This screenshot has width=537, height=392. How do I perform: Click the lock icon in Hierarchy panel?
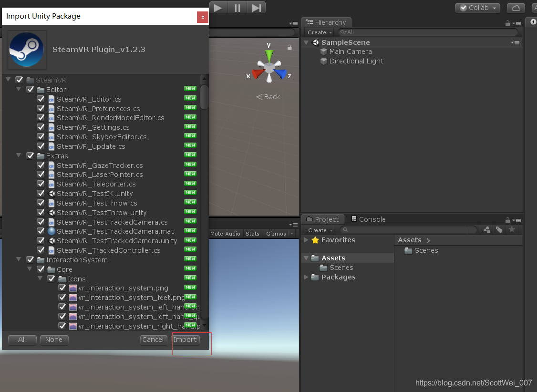(507, 23)
